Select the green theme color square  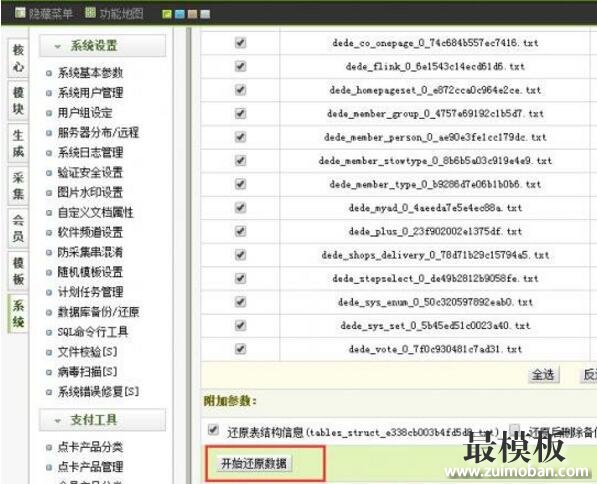(x=167, y=14)
